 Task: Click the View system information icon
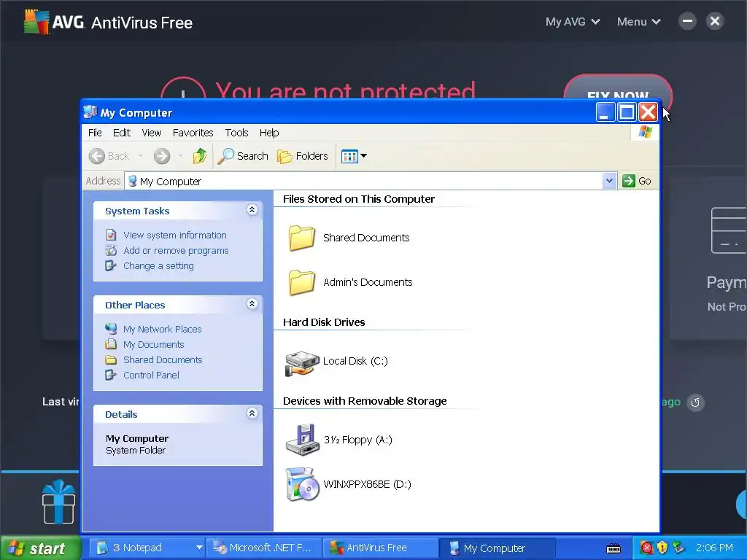pos(111,235)
